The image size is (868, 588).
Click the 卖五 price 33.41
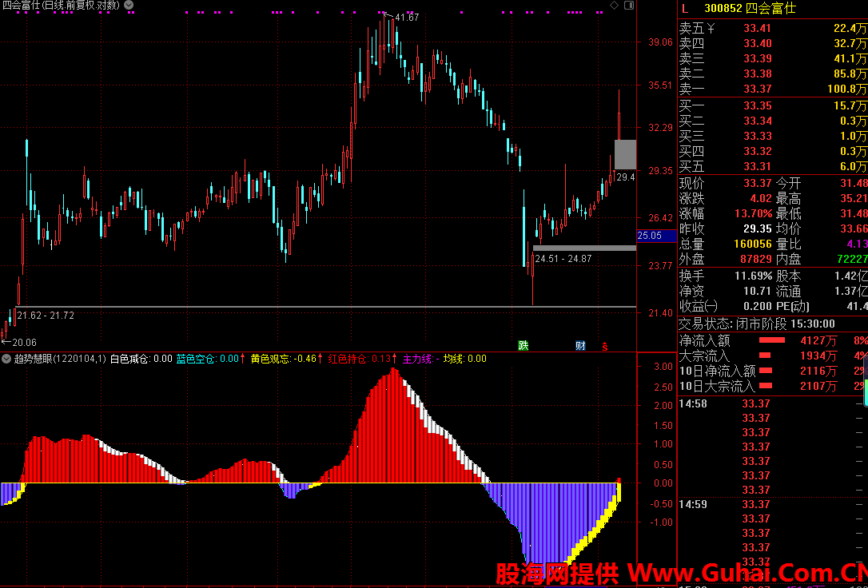pos(757,28)
